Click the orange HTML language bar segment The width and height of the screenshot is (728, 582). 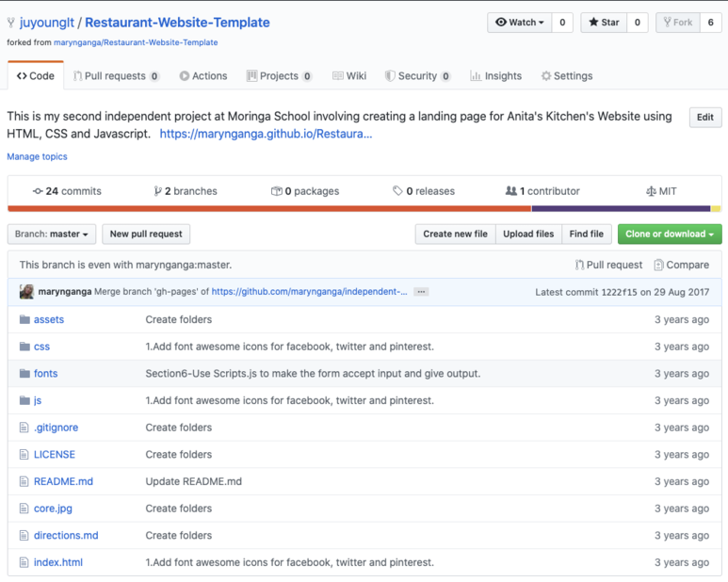pyautogui.click(x=269, y=209)
